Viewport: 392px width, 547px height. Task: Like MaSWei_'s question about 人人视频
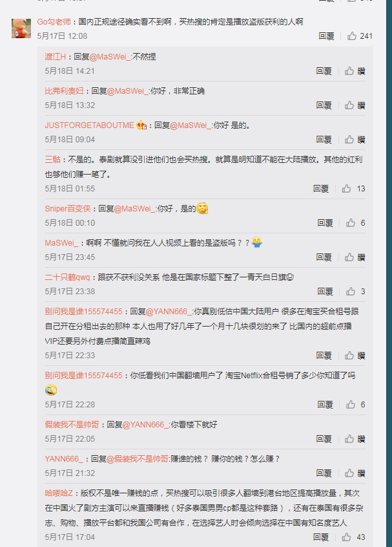355,257
